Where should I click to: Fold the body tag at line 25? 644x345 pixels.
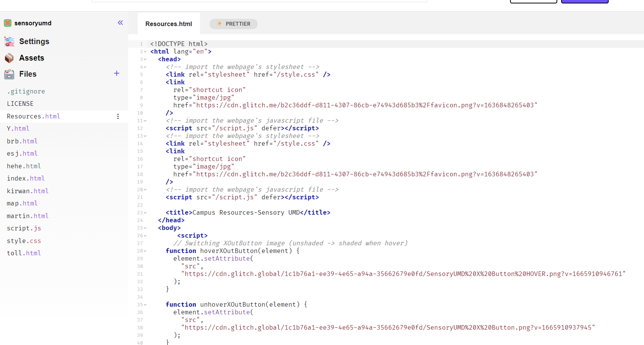[145, 228]
